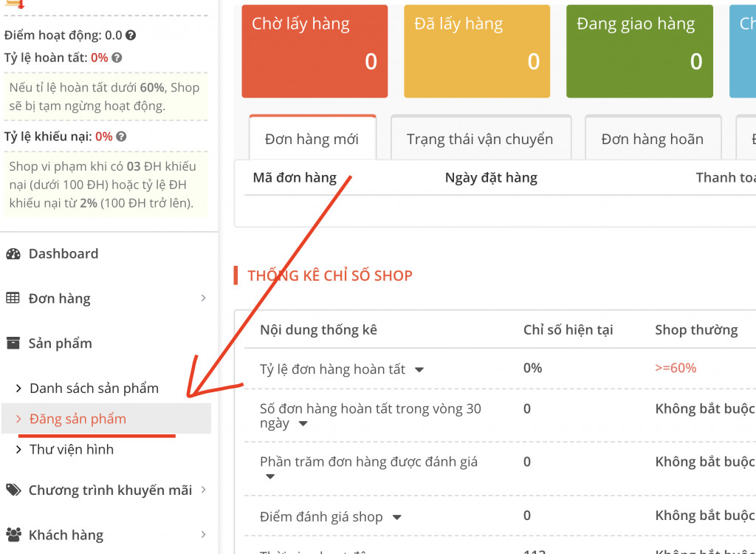Click the Đơn hàng table icon

13,298
